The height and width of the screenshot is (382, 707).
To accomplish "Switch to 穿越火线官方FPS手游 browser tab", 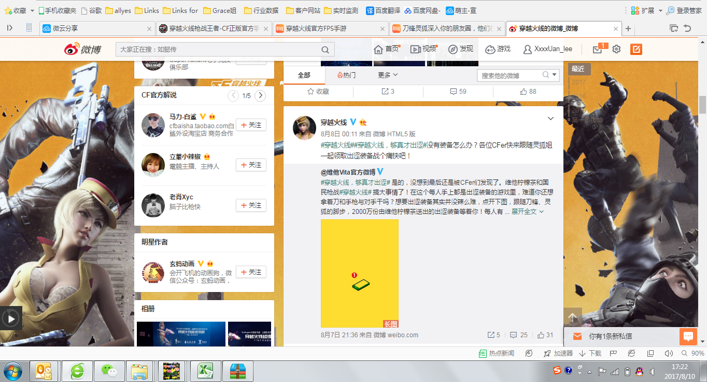I will click(330, 28).
